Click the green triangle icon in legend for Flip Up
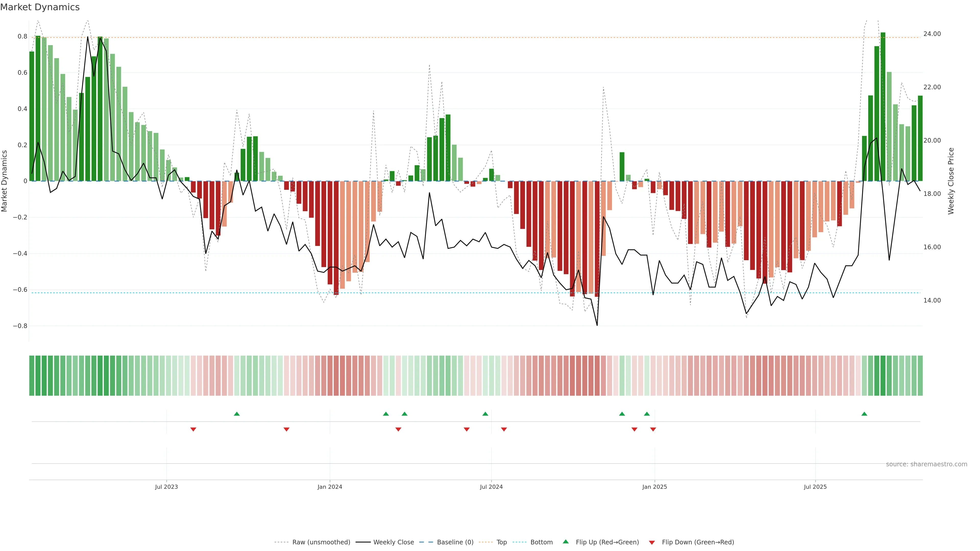The height and width of the screenshot is (551, 980). click(566, 542)
